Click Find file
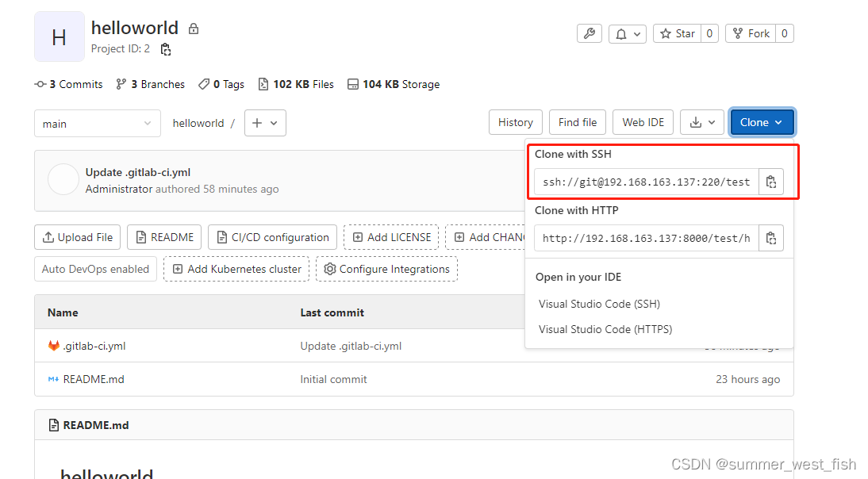Screen dimensions: 868x479 point(577,122)
